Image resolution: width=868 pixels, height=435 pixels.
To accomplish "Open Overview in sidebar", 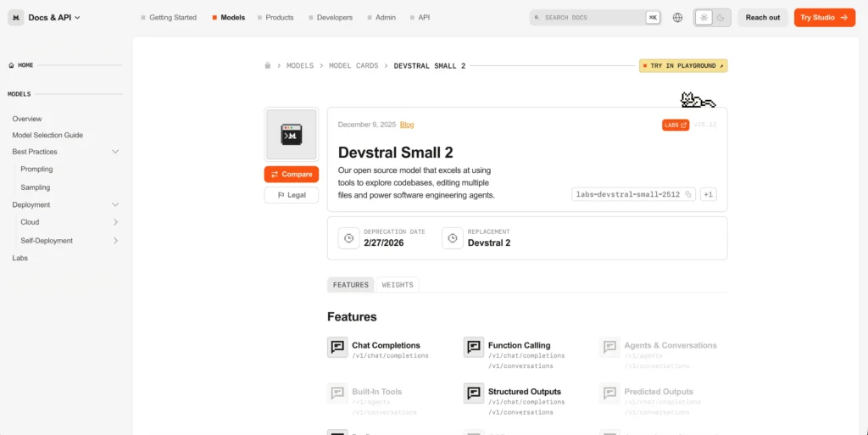I will pyautogui.click(x=27, y=119).
